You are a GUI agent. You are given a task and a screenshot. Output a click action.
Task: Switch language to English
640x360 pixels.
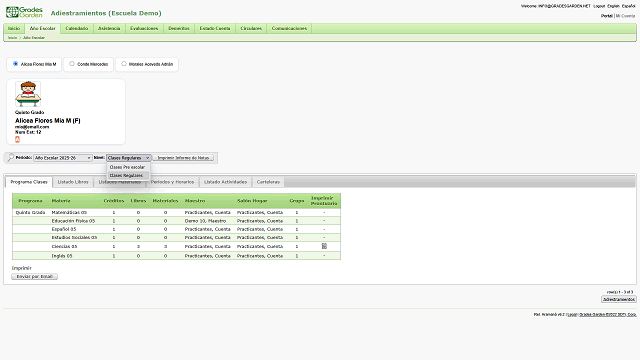click(x=613, y=6)
